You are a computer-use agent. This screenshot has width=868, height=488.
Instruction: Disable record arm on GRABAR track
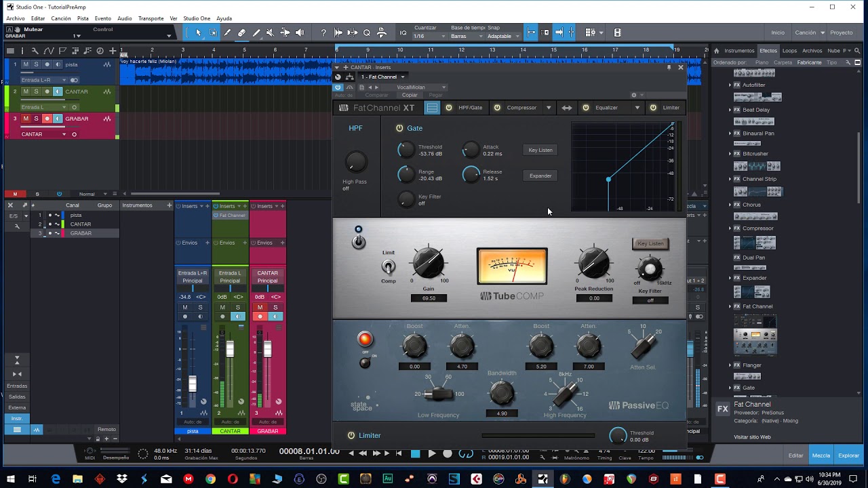coord(47,119)
